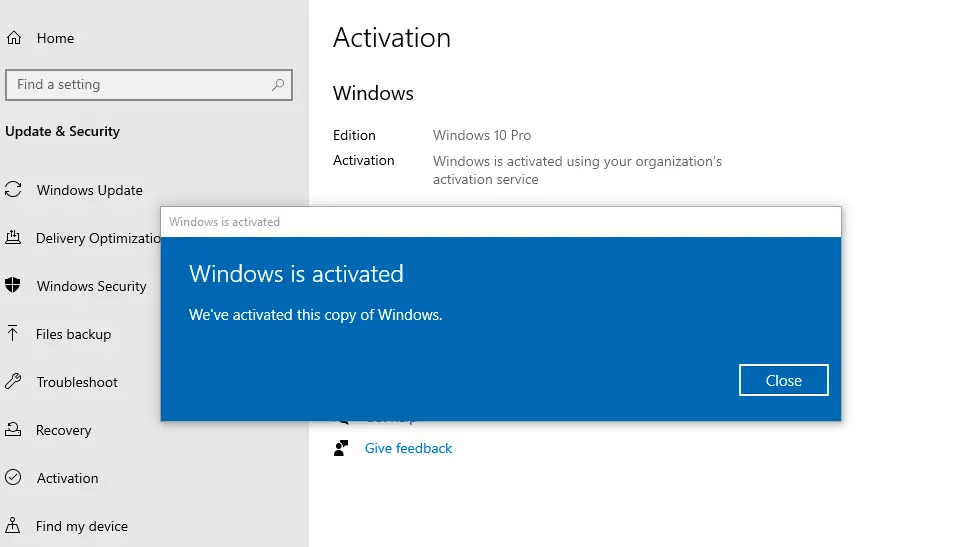Select Delivery Optimization in the sidebar
957x547 pixels.
point(98,238)
